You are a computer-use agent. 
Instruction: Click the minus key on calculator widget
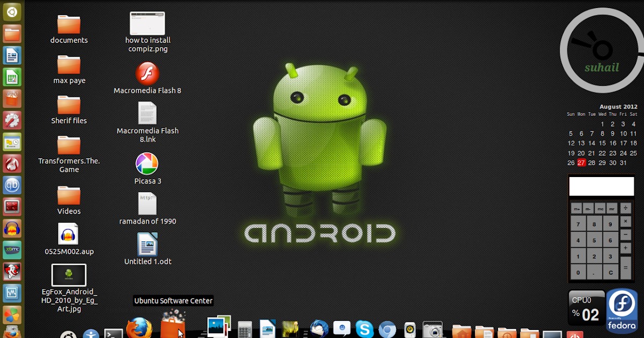[x=626, y=234]
